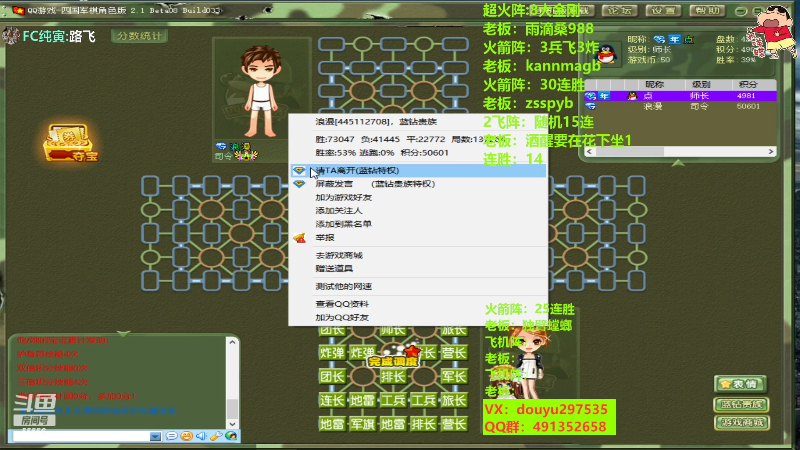Choose 屏蔽发言 from context menu
This screenshot has height=450, width=800.
(418, 184)
